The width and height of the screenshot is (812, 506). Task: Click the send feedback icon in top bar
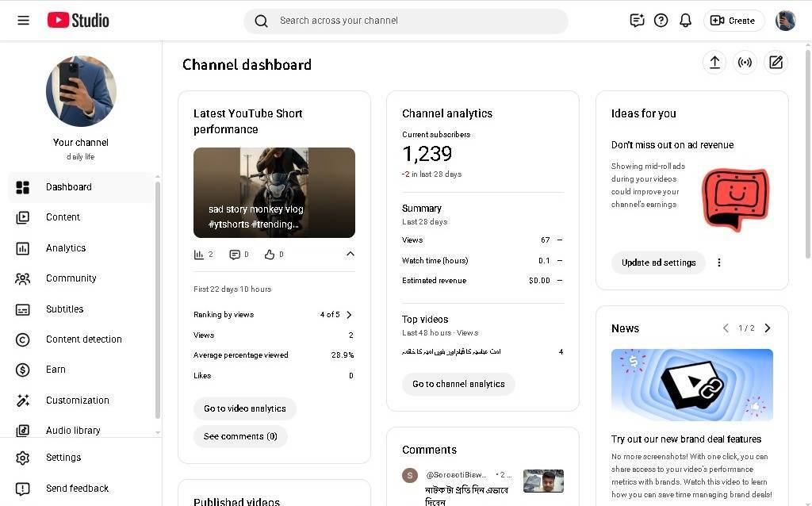(x=637, y=21)
